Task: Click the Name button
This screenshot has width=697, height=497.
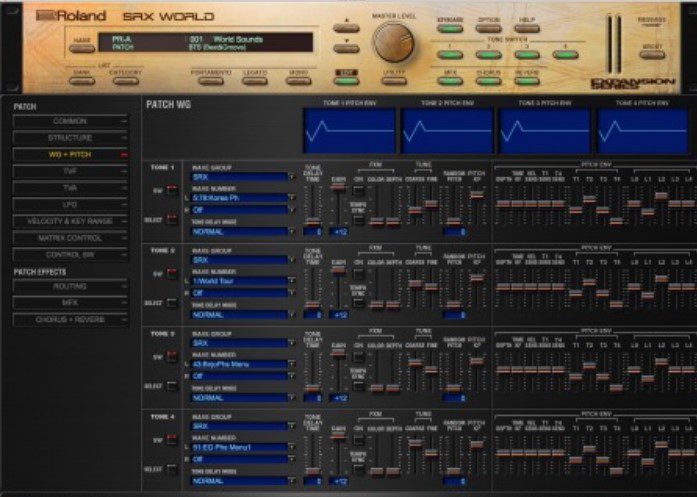Action: (82, 48)
